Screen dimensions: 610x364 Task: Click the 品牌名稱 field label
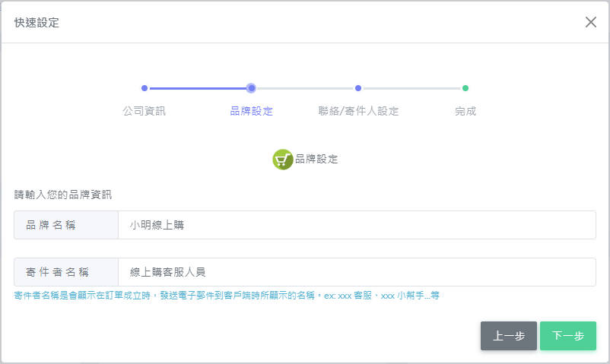click(66, 225)
